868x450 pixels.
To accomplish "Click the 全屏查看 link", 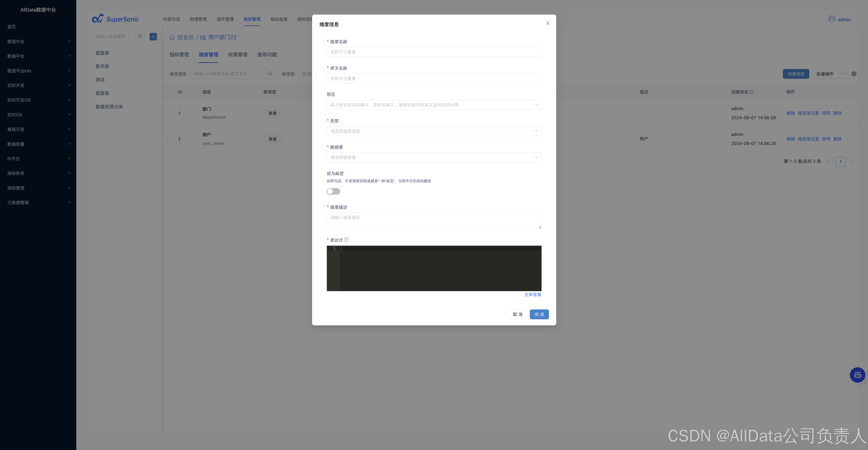I will (x=532, y=294).
